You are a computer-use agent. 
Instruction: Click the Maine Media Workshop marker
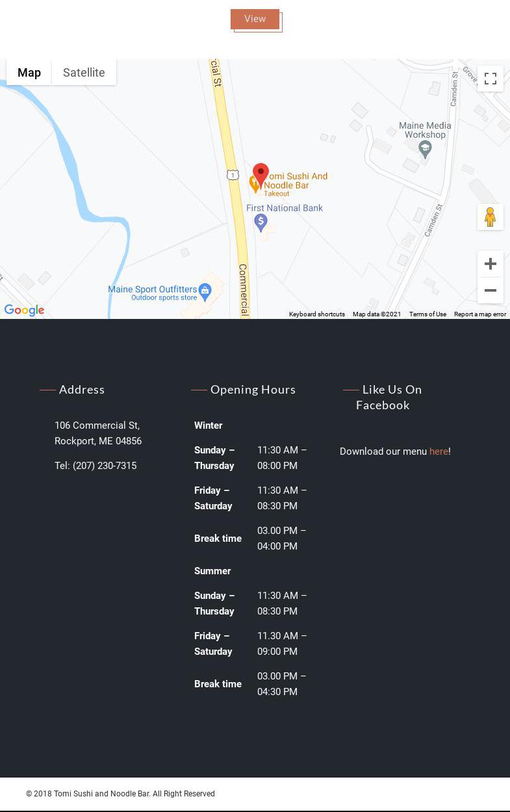(425, 149)
